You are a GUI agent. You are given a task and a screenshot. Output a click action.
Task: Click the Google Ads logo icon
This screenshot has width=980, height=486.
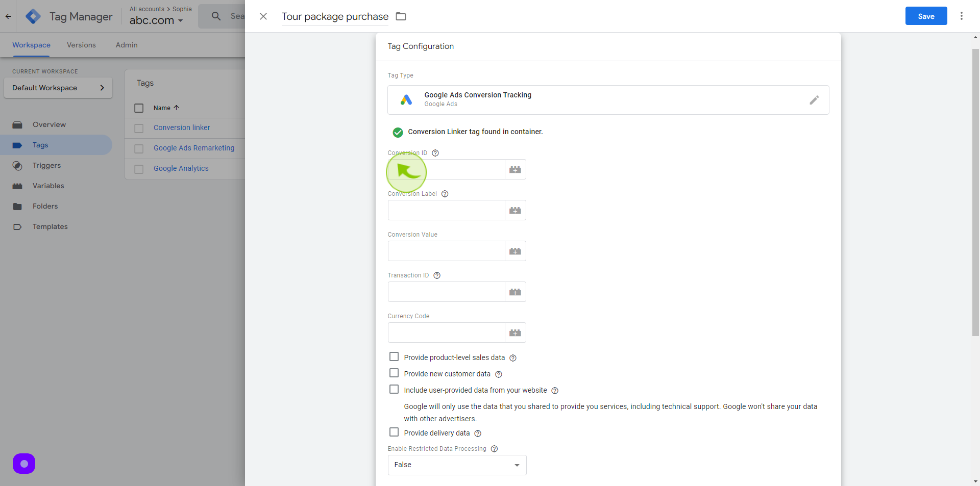(x=406, y=100)
